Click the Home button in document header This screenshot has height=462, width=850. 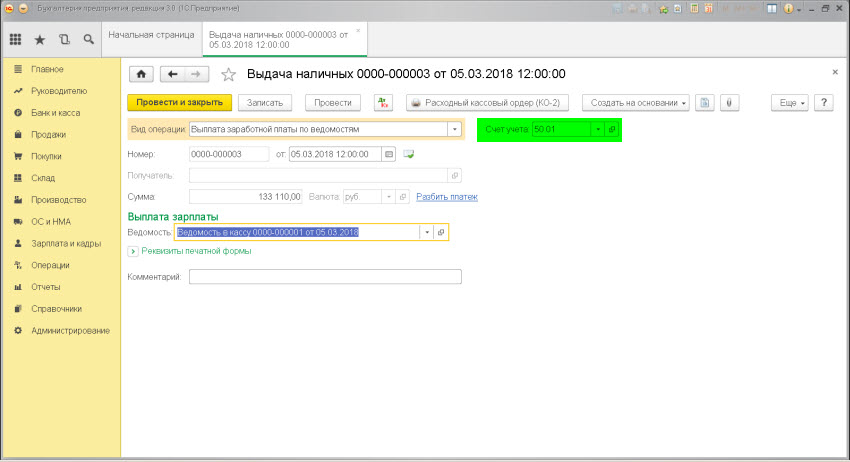tap(141, 74)
